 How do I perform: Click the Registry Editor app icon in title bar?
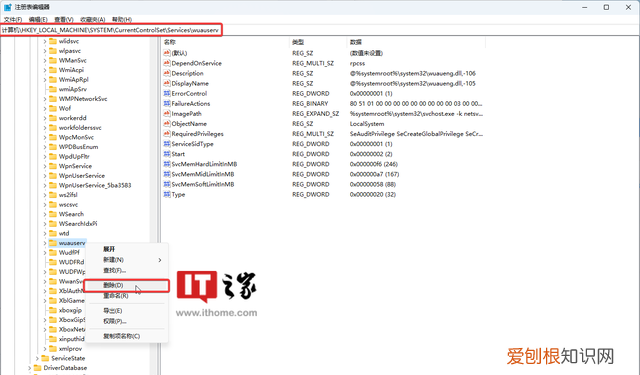[7, 7]
